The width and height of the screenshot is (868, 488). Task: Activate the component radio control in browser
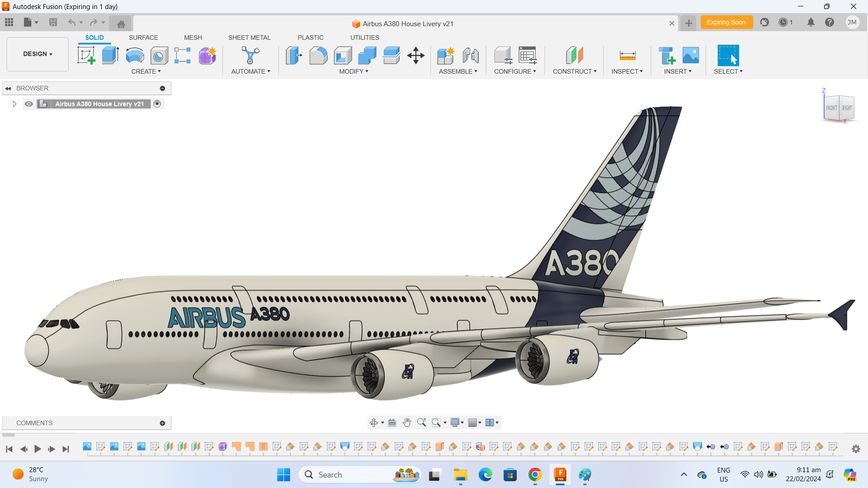pyautogui.click(x=157, y=103)
